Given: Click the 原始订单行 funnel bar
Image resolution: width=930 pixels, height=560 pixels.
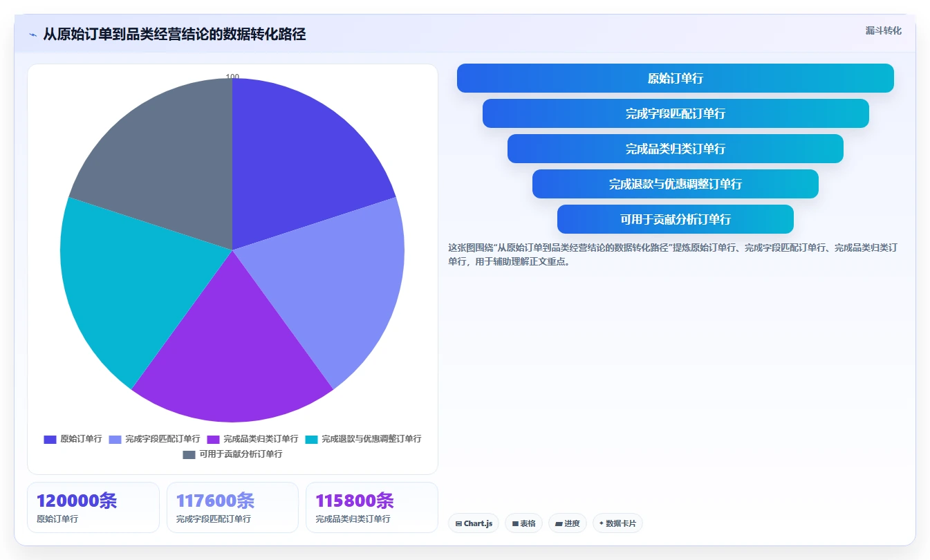Looking at the screenshot, I should click(676, 78).
